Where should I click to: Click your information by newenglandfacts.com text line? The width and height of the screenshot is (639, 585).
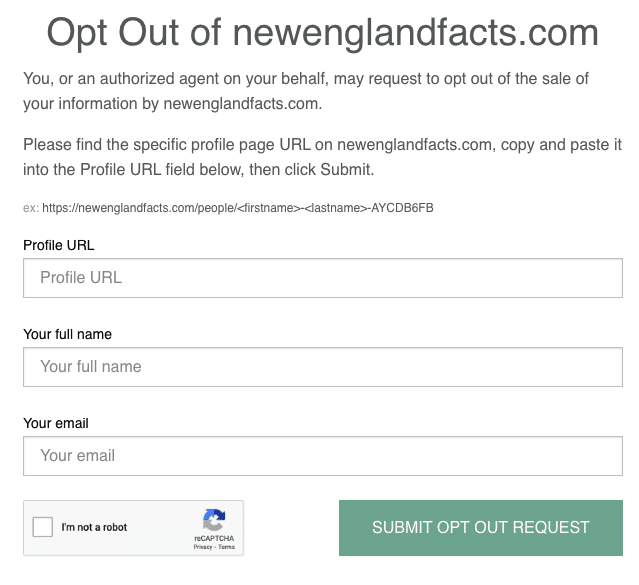click(172, 104)
